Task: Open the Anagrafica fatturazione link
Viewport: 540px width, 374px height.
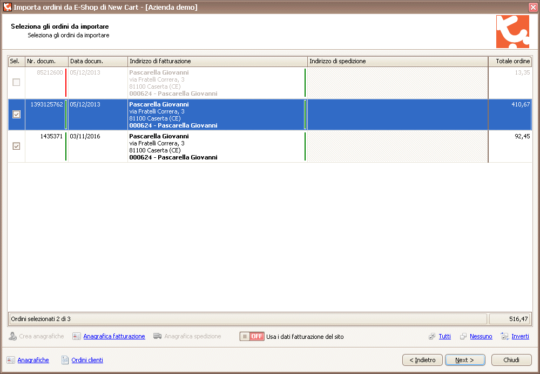Action: pos(114,336)
